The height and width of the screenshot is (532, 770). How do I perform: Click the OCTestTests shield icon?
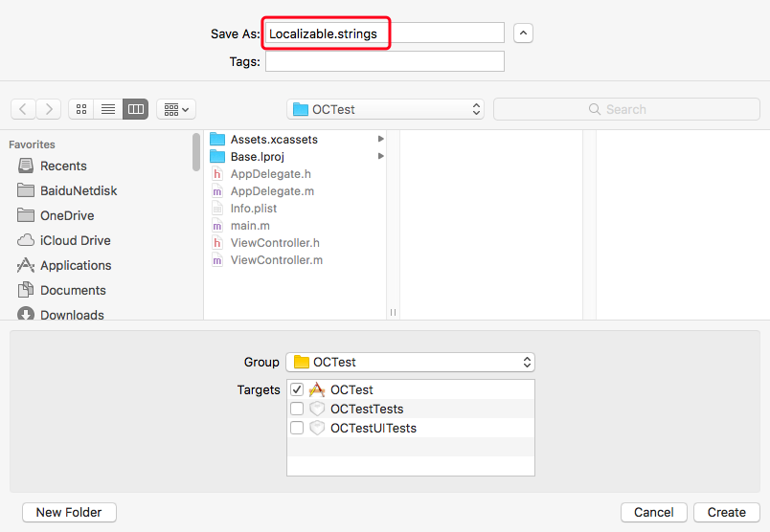pos(317,409)
